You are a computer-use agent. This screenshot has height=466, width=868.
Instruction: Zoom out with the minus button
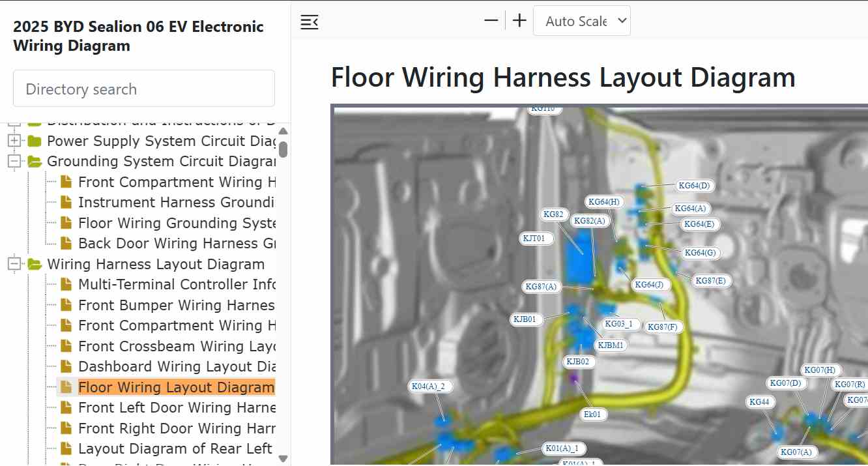(x=491, y=21)
